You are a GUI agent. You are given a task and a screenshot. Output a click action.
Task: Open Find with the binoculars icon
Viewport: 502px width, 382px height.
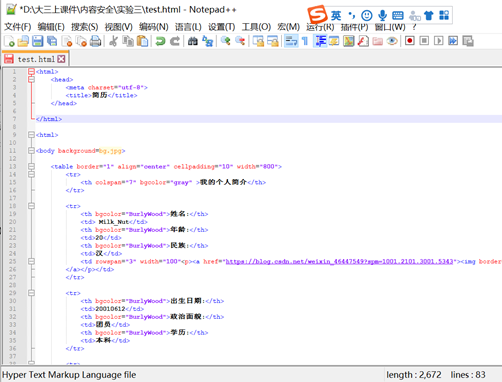pyautogui.click(x=193, y=41)
